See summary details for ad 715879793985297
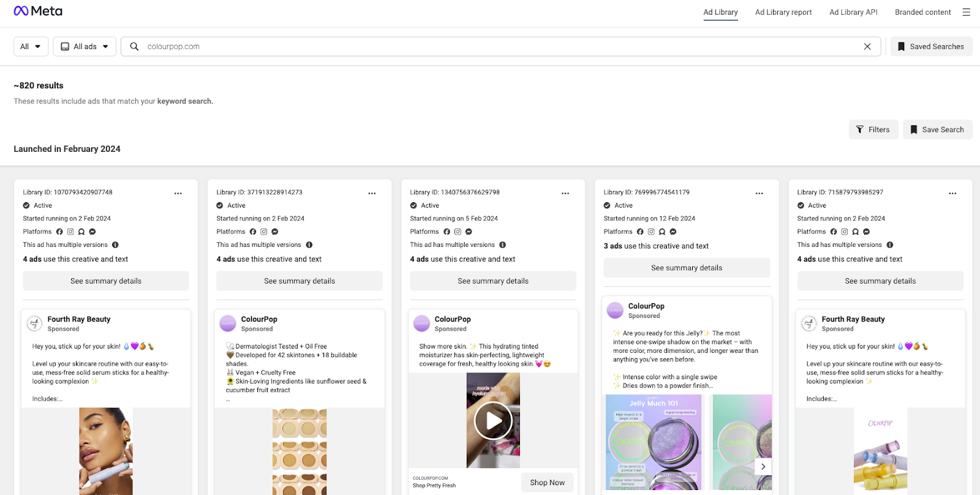This screenshot has height=495, width=980. [880, 281]
